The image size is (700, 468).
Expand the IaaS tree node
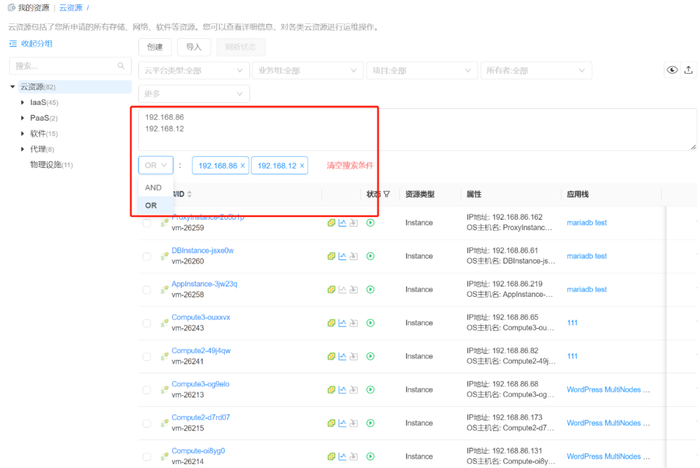[x=22, y=102]
